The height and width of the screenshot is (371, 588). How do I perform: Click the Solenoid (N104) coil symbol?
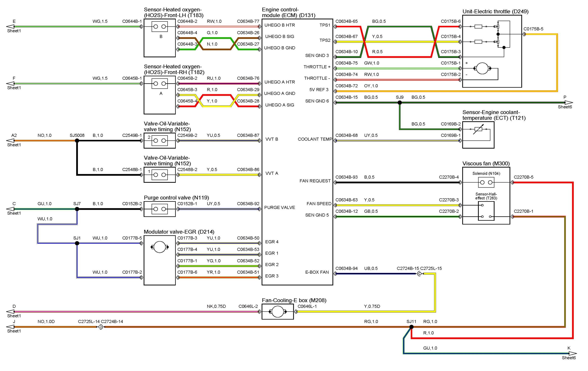point(486,182)
